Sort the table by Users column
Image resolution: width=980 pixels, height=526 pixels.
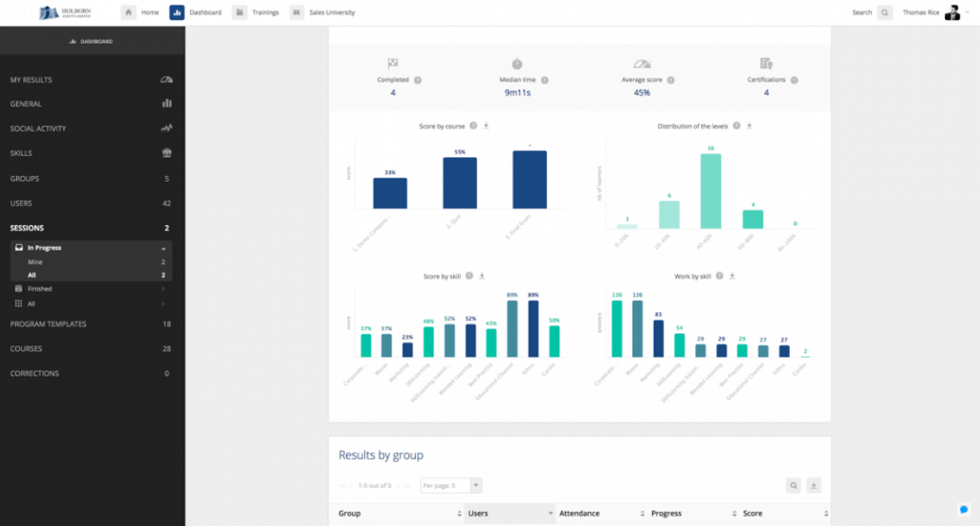(509, 514)
